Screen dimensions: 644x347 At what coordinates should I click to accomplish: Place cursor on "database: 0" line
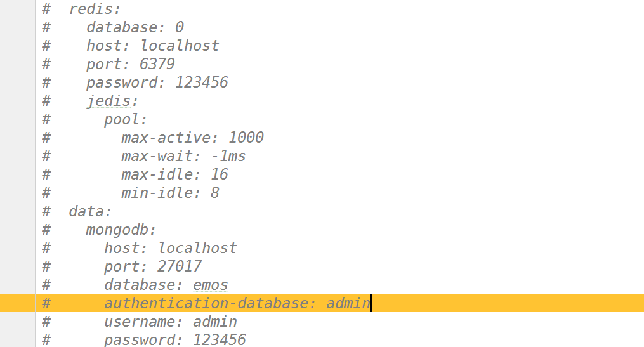[135, 28]
